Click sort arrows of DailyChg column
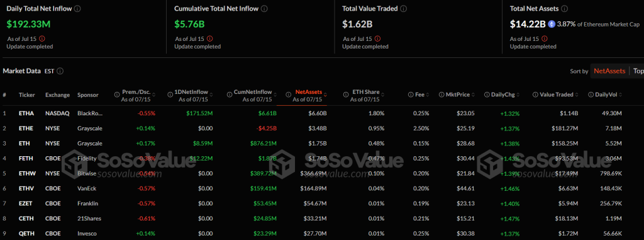Image resolution: width=644 pixels, height=240 pixels. click(x=518, y=94)
